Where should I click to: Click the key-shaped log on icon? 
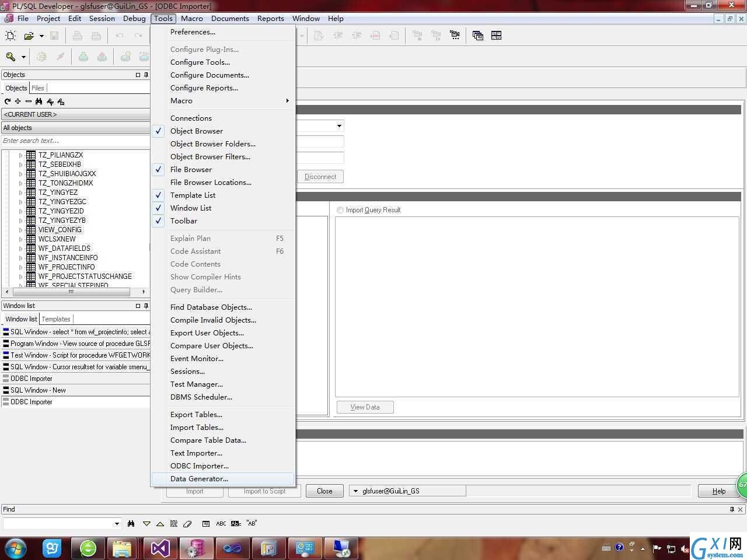pyautogui.click(x=11, y=57)
